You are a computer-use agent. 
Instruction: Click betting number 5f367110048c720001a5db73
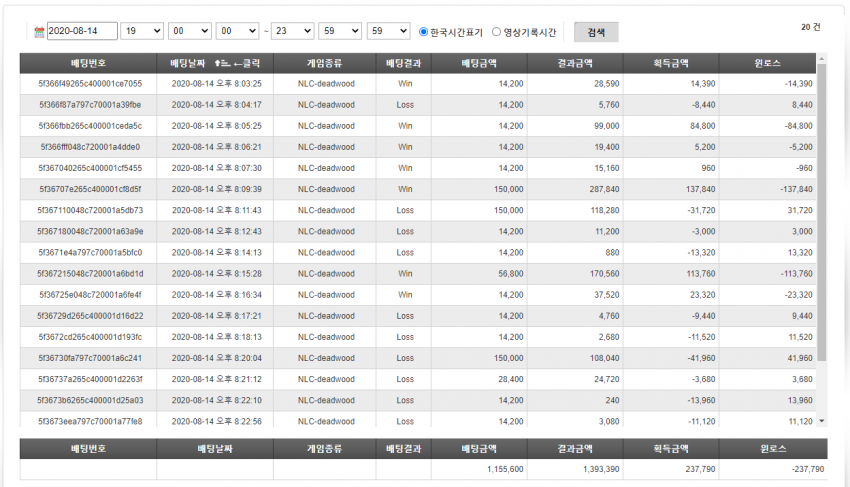point(90,210)
